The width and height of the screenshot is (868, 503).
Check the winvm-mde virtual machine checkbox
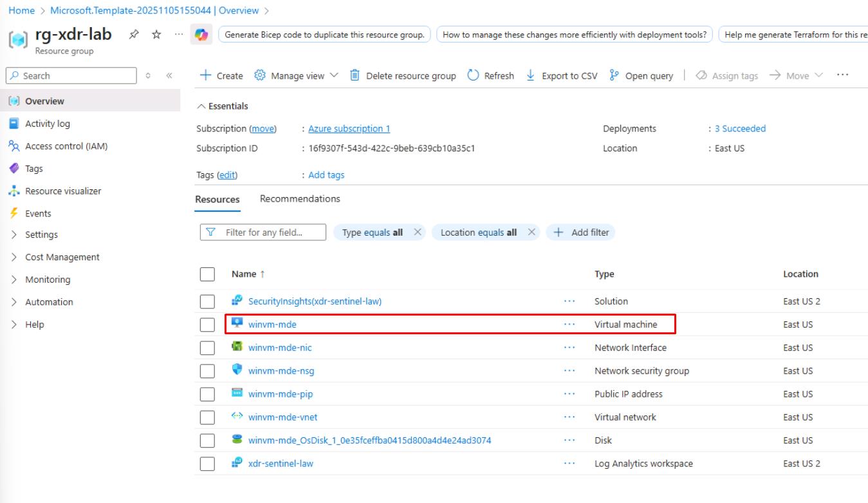pos(207,325)
